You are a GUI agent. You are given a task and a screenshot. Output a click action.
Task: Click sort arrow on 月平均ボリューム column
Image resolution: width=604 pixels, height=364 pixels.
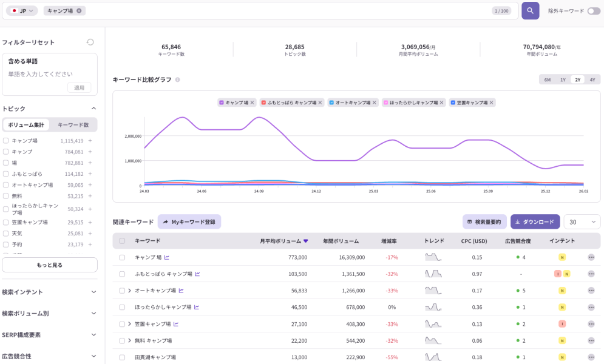(306, 241)
